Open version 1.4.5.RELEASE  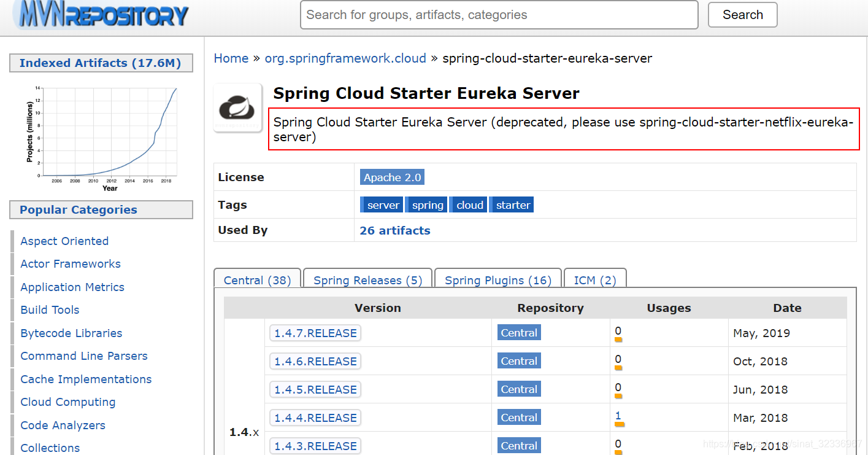315,390
